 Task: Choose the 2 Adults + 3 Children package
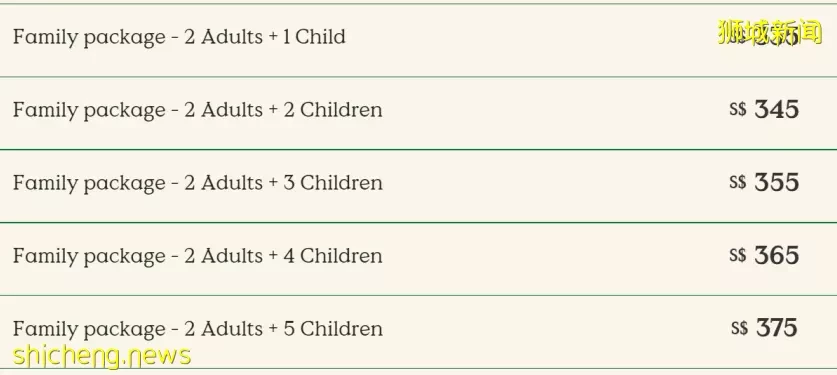point(418,186)
